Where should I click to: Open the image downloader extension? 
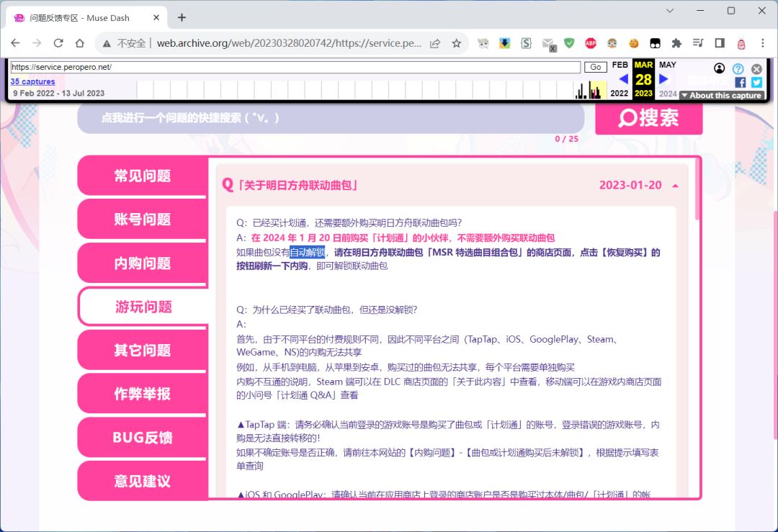point(504,43)
